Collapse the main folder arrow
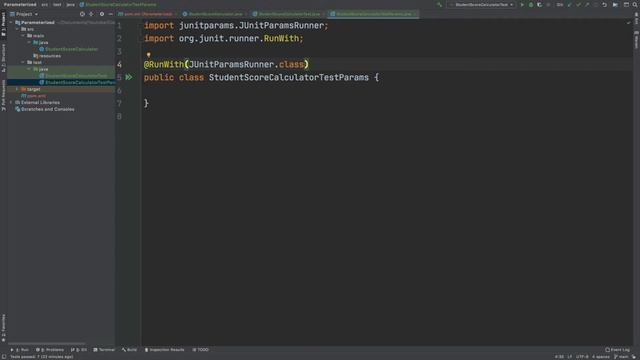Image resolution: width=640 pixels, height=360 pixels. (x=23, y=36)
